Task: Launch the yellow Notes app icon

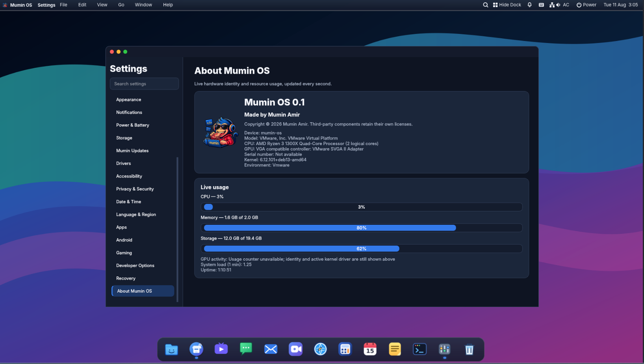Action: point(395,349)
